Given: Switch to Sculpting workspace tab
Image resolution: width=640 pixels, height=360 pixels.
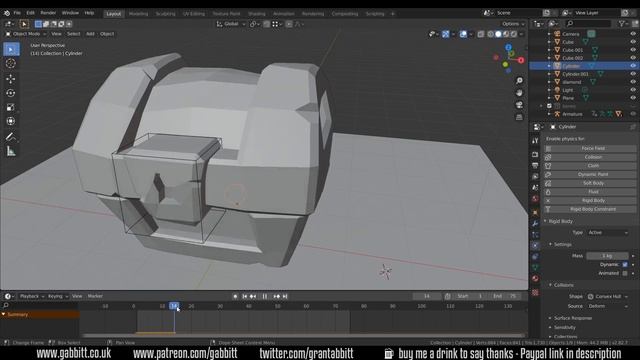Looking at the screenshot, I should (x=165, y=13).
